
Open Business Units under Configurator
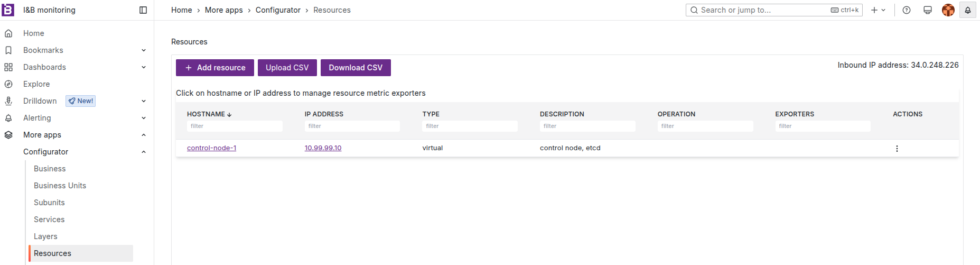coord(60,186)
